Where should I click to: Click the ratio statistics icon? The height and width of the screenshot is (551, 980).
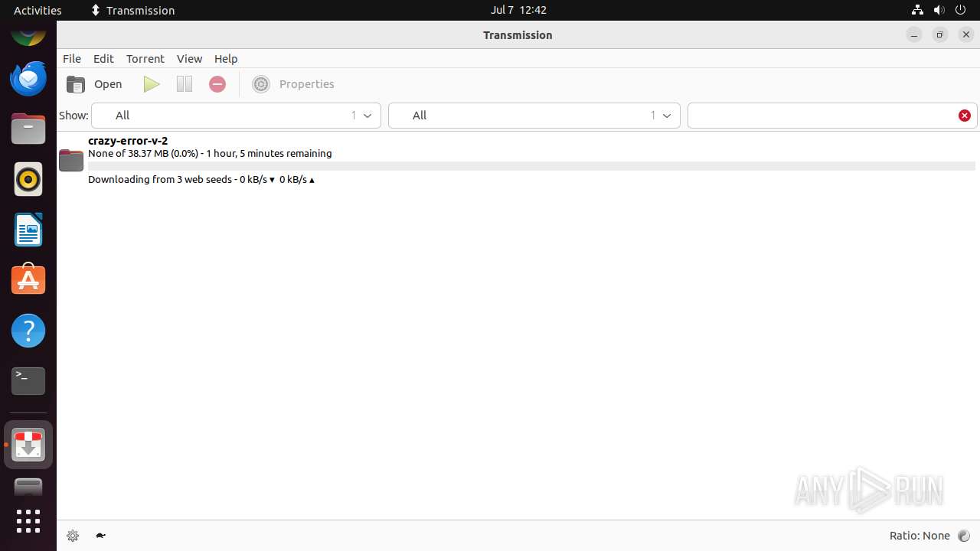(x=964, y=536)
